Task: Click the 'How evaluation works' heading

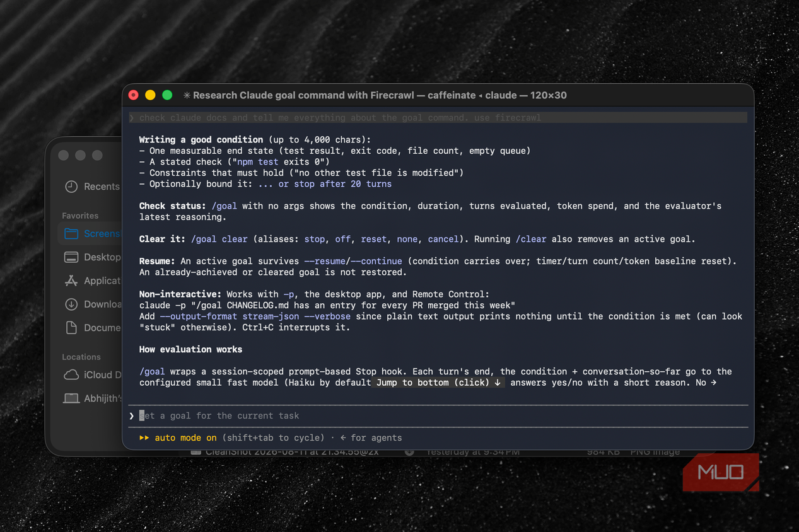Action: tap(190, 349)
